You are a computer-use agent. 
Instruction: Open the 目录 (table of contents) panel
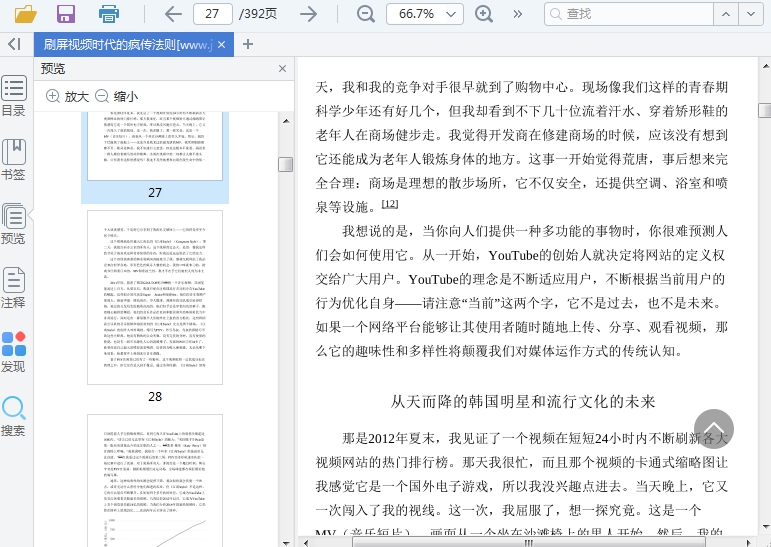click(x=14, y=96)
